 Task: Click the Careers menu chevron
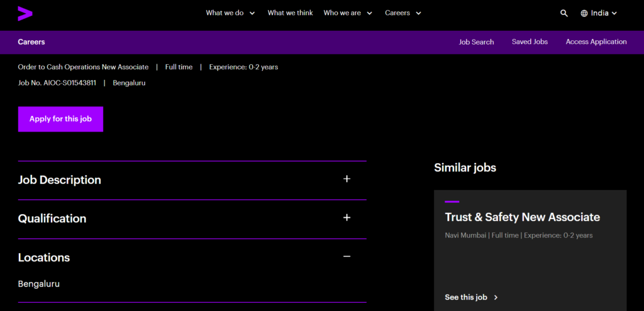pyautogui.click(x=418, y=13)
